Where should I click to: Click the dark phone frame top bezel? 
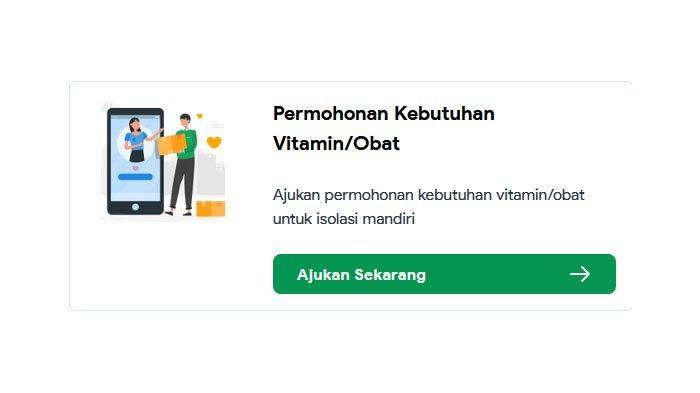click(135, 112)
